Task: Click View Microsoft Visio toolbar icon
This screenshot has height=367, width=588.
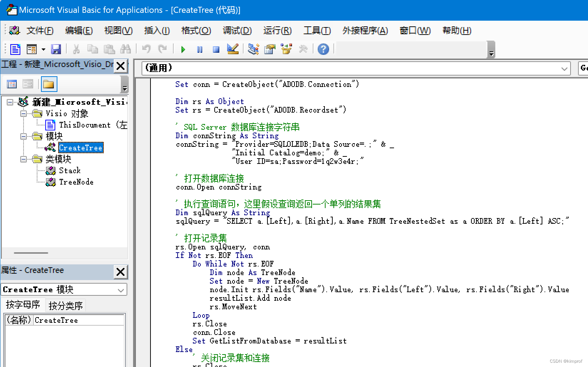Action: click(15, 49)
